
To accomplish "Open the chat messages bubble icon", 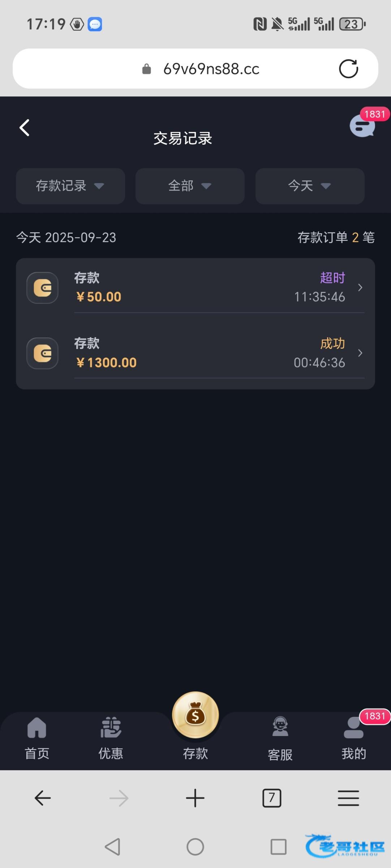I will 362,126.
